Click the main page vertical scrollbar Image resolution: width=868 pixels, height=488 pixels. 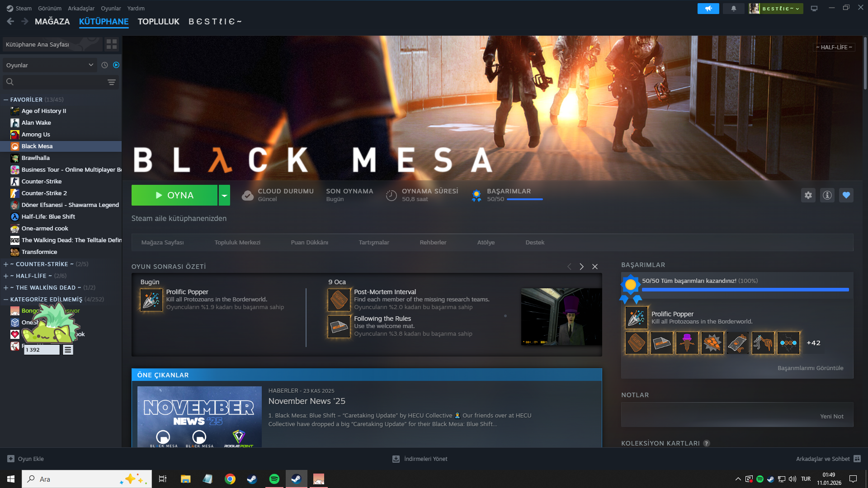865,63
